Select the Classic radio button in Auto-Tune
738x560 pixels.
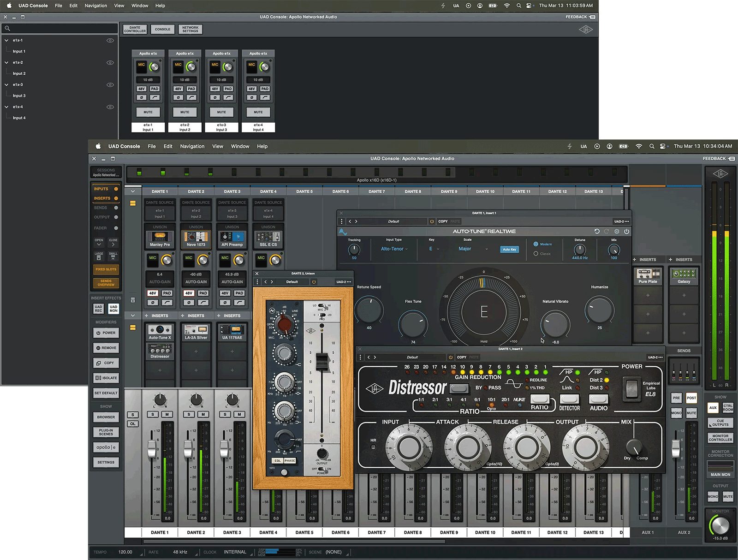pyautogui.click(x=536, y=253)
